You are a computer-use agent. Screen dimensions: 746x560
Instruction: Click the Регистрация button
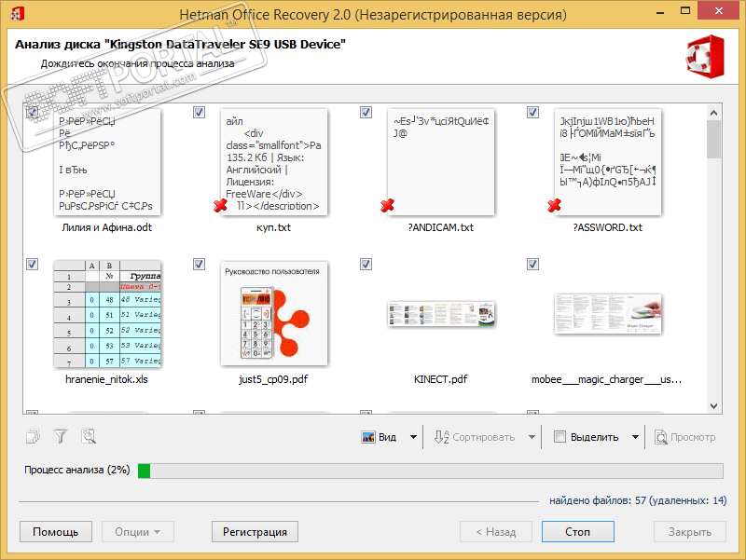255,531
